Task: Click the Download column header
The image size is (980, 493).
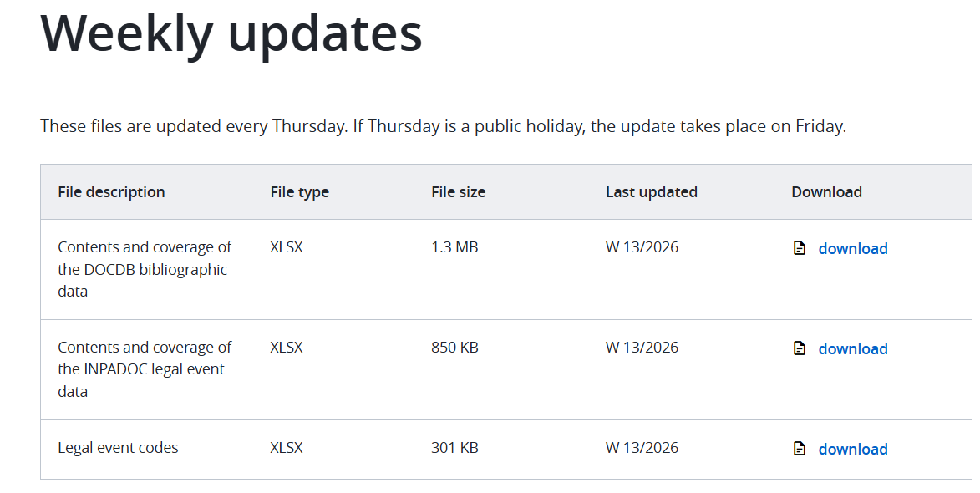Action: [826, 192]
